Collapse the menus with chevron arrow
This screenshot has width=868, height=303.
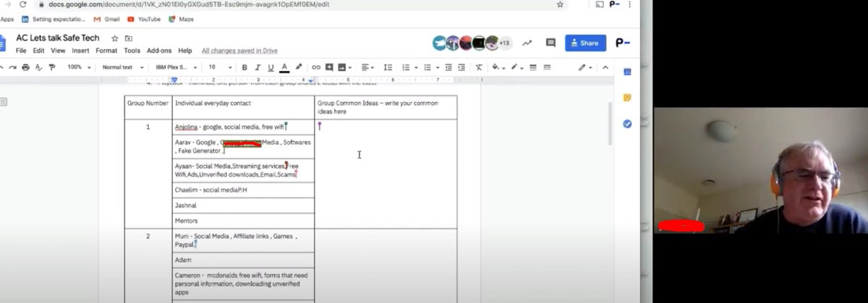click(x=606, y=67)
